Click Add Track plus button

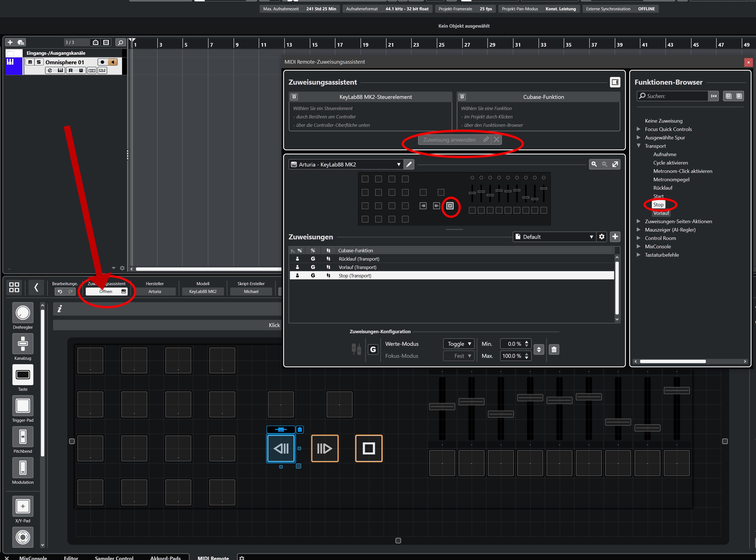pos(10,42)
